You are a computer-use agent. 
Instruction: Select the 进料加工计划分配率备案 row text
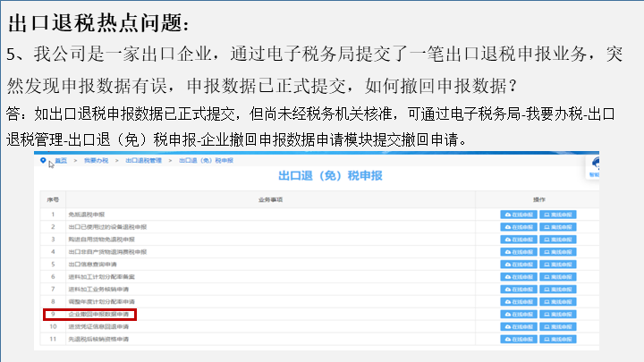click(x=101, y=277)
